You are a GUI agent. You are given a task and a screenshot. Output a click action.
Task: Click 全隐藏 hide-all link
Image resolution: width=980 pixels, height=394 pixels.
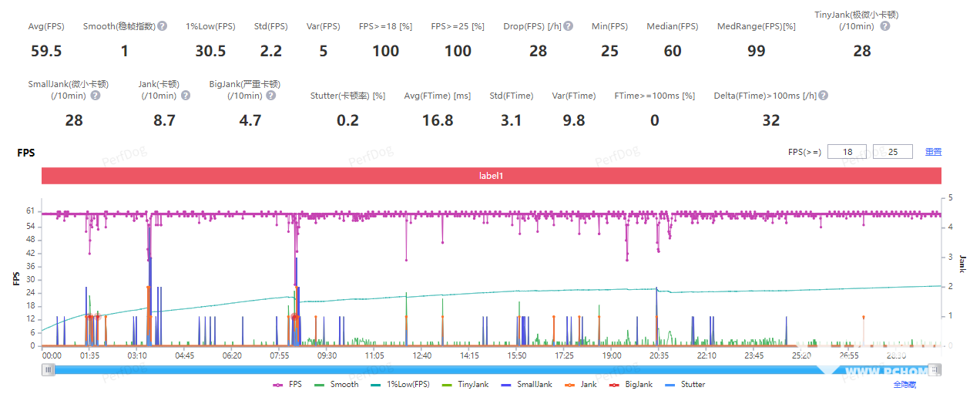coord(904,384)
